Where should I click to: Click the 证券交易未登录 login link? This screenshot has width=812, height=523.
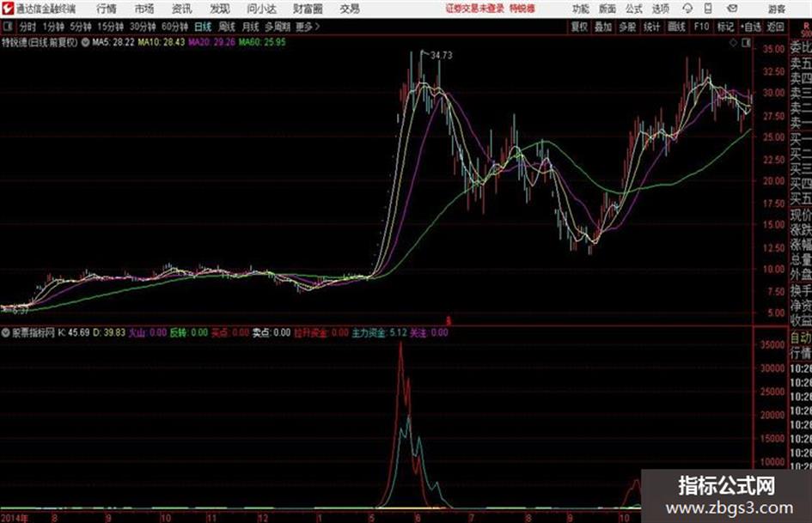(475, 9)
